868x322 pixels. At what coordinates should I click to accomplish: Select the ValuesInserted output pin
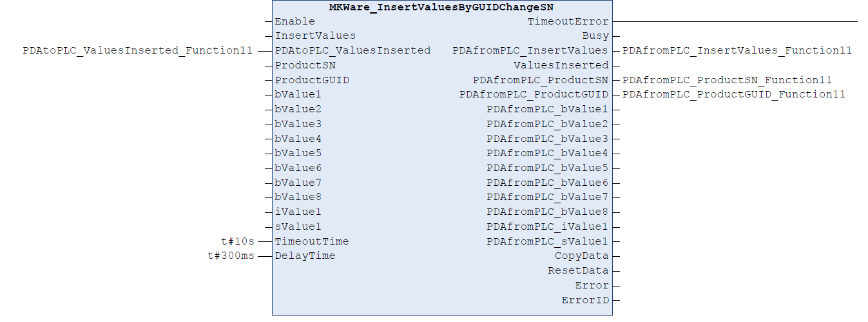(561, 65)
